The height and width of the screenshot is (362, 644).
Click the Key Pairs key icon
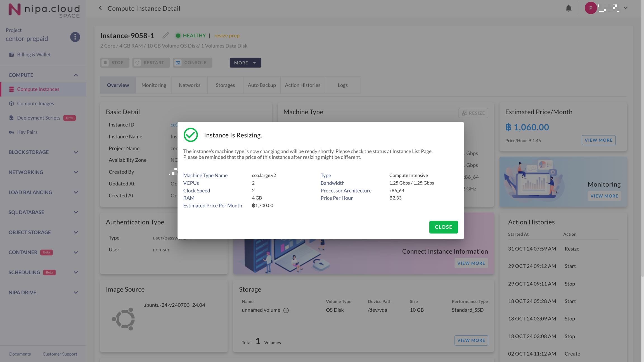11,132
